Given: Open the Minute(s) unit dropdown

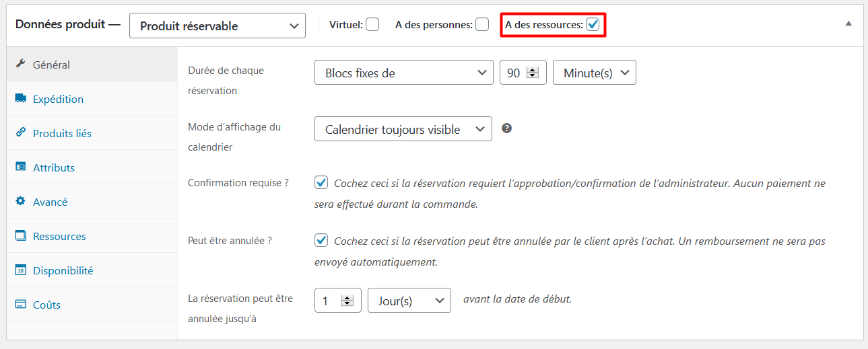Looking at the screenshot, I should point(594,73).
